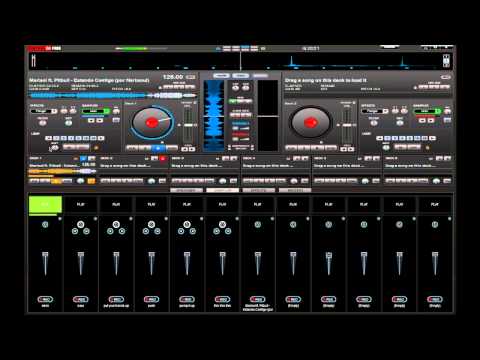Switch to the Sampler tab

tap(222, 190)
